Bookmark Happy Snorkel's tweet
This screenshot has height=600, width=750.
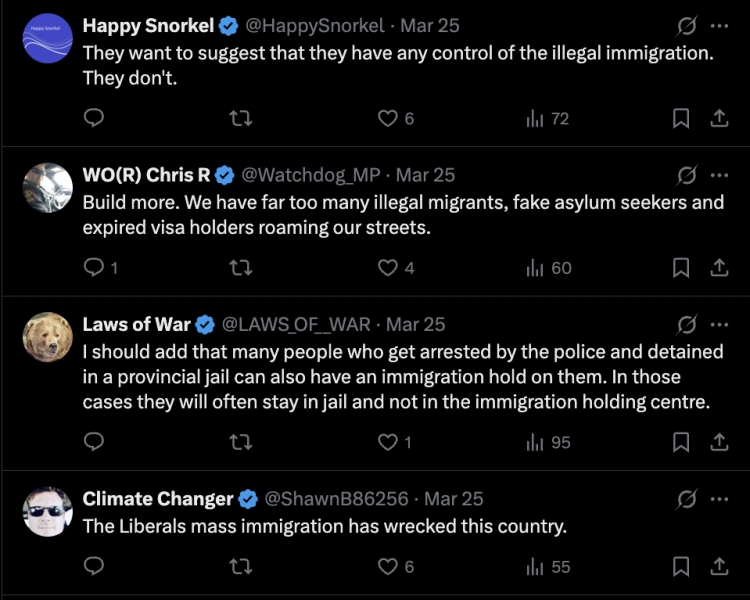click(681, 118)
